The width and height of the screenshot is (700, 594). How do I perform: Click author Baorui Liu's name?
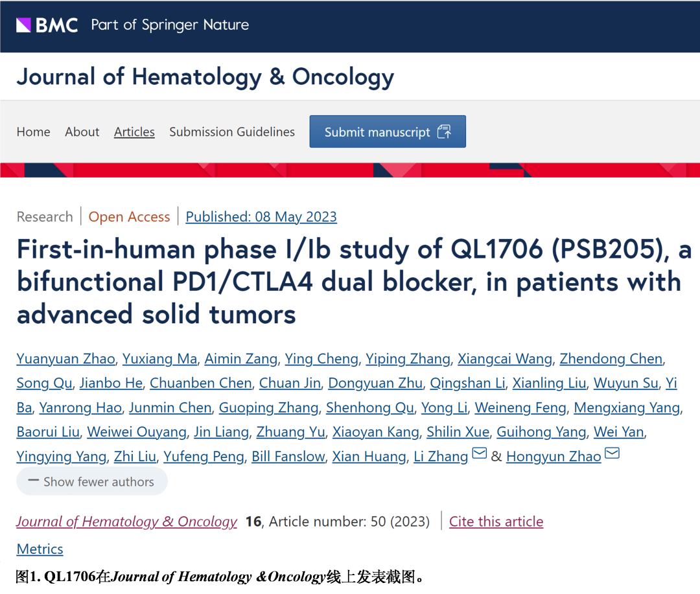pyautogui.click(x=48, y=432)
